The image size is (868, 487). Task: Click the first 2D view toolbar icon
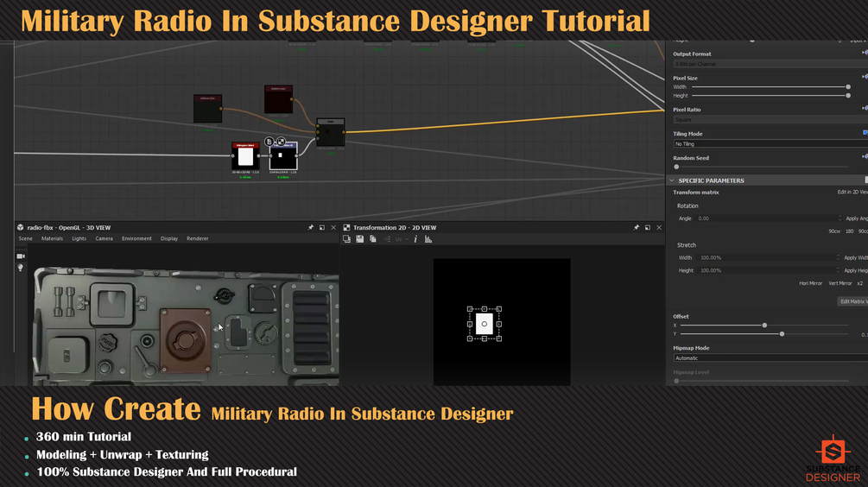[346, 239]
